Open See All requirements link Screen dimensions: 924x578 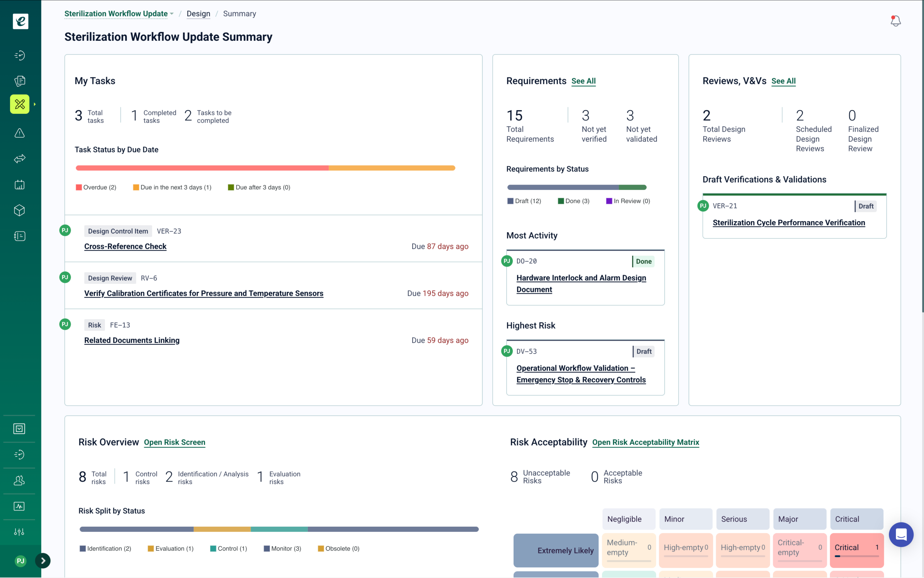click(x=583, y=81)
